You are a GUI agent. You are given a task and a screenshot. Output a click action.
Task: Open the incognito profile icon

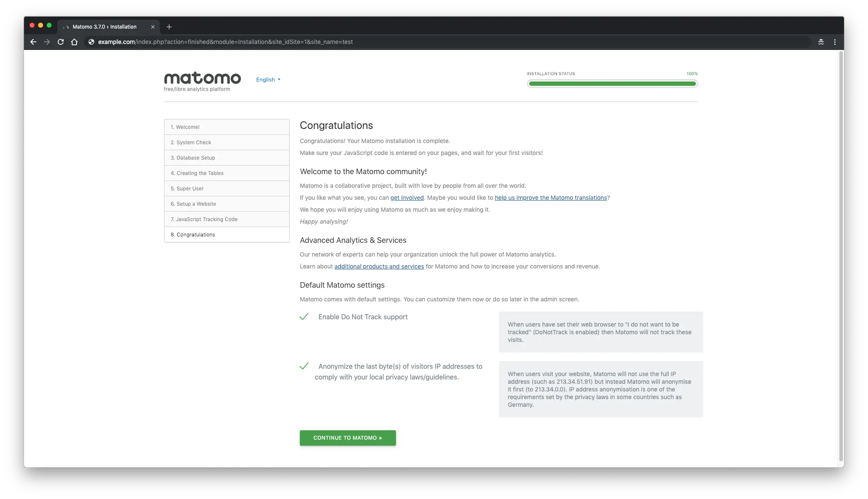(821, 42)
